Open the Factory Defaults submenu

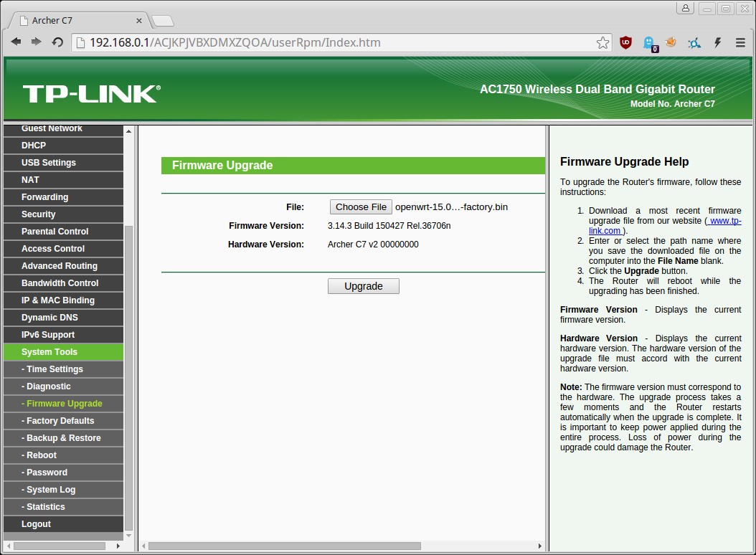click(64, 420)
